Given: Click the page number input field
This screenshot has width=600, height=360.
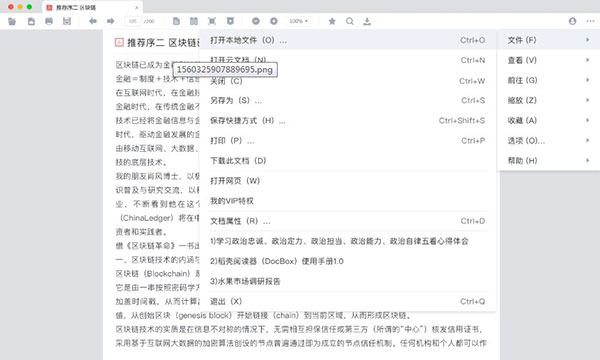Looking at the screenshot, I should (x=133, y=21).
